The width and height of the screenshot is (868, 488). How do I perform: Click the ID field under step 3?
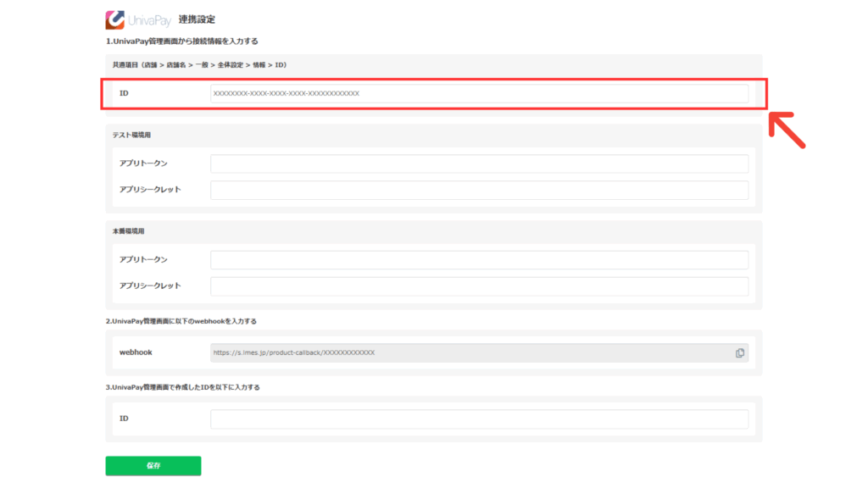[x=480, y=419]
